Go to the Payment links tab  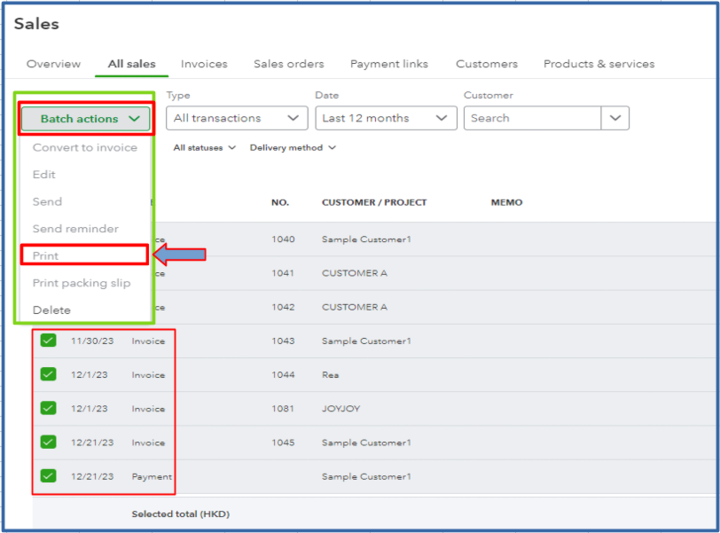tap(389, 64)
